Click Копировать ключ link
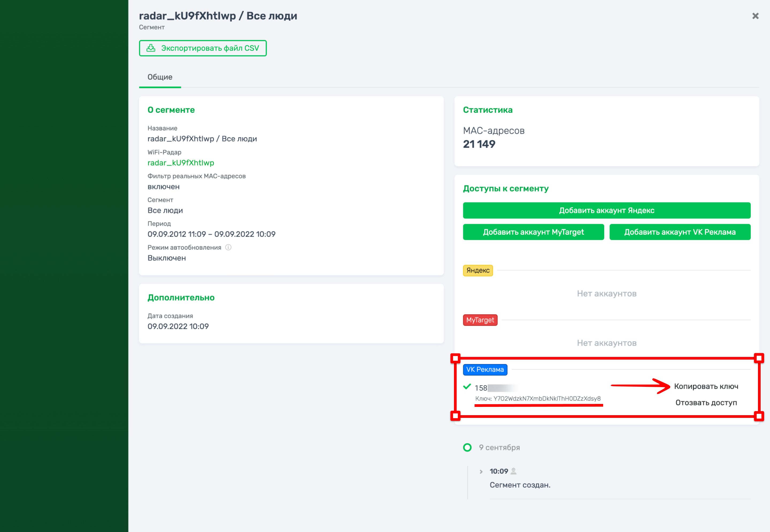The width and height of the screenshot is (770, 532). click(x=706, y=386)
